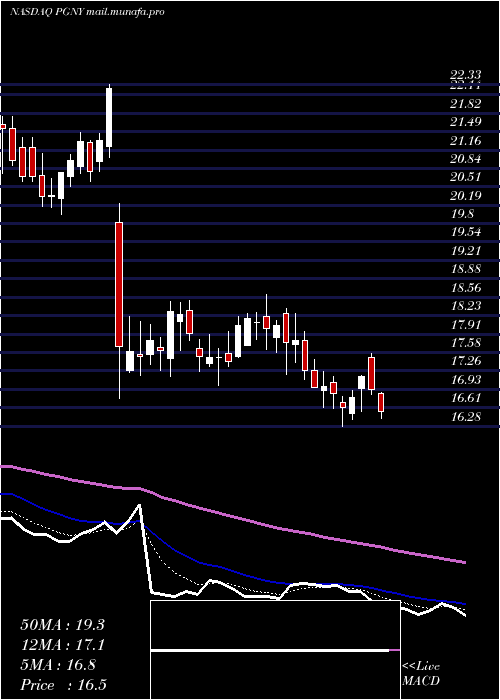Select the 21.16 price label
The height and width of the screenshot is (700, 500).
click(x=466, y=141)
